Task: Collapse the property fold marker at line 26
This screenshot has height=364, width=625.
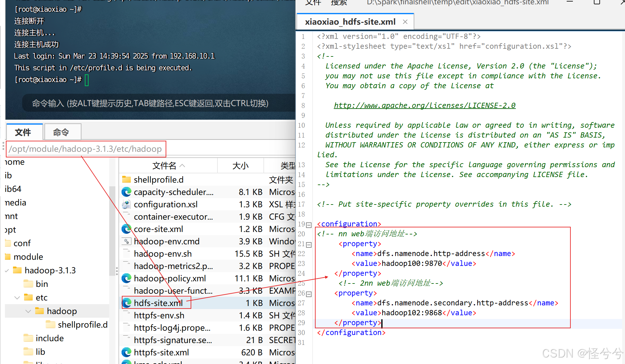Action: [x=309, y=294]
